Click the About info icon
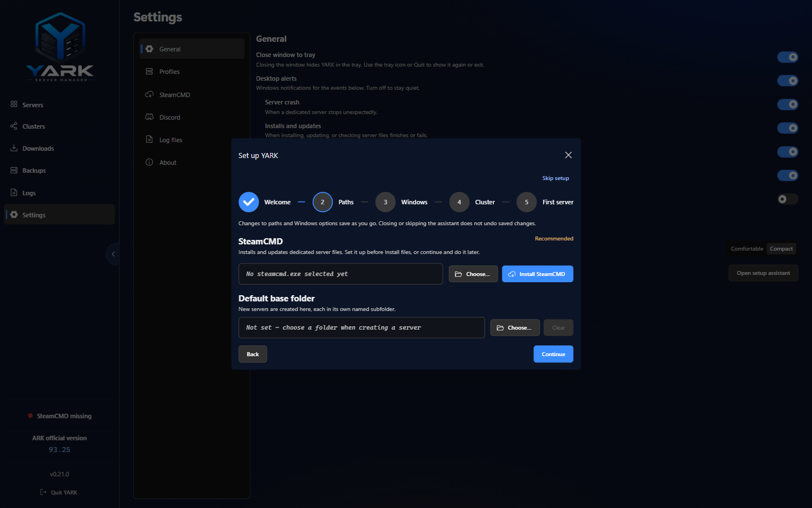The width and height of the screenshot is (812, 508). [x=149, y=162]
